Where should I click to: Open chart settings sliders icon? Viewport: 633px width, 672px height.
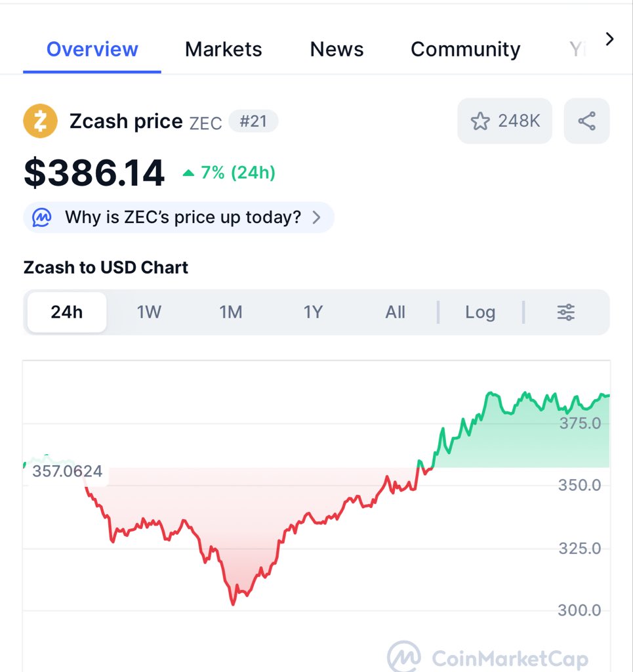pyautogui.click(x=565, y=312)
